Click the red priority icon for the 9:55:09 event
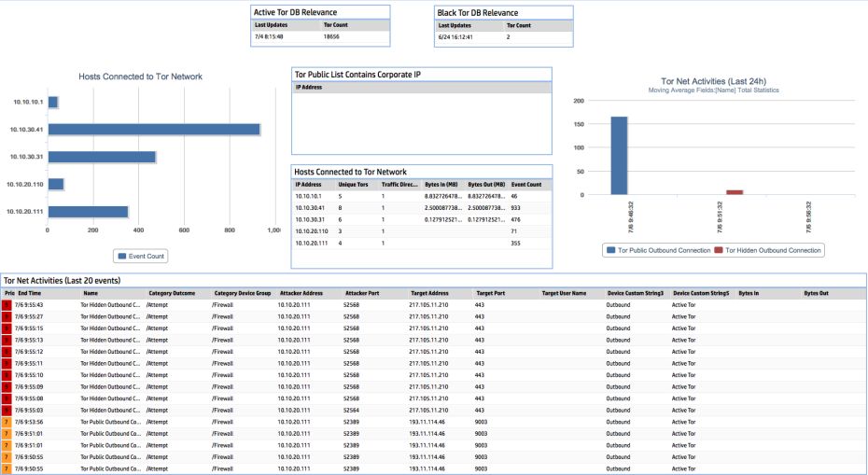 click(7, 386)
